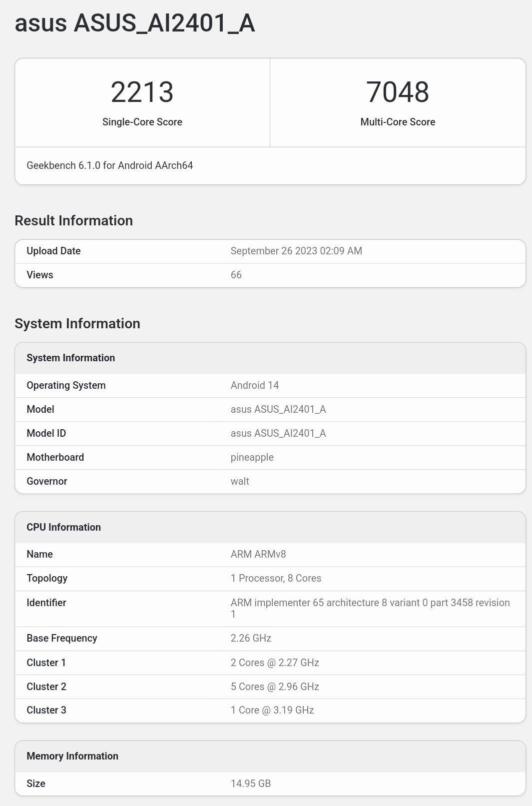Click the Cluster 1 row label
Screen dimensions: 532x806
[46, 663]
